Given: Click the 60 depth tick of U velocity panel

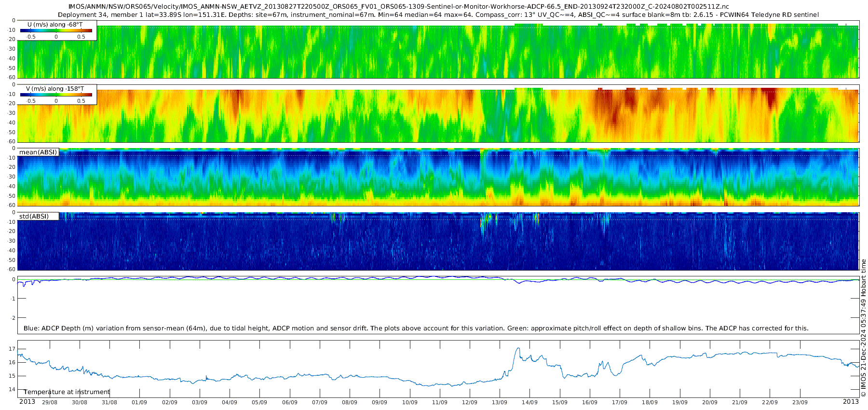Looking at the screenshot, I should coord(12,77).
